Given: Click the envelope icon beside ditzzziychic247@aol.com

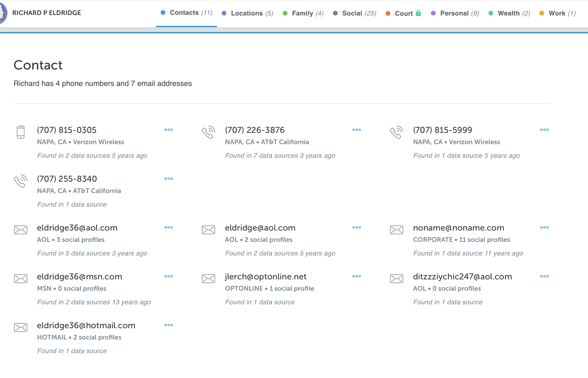Looking at the screenshot, I should [x=397, y=279].
